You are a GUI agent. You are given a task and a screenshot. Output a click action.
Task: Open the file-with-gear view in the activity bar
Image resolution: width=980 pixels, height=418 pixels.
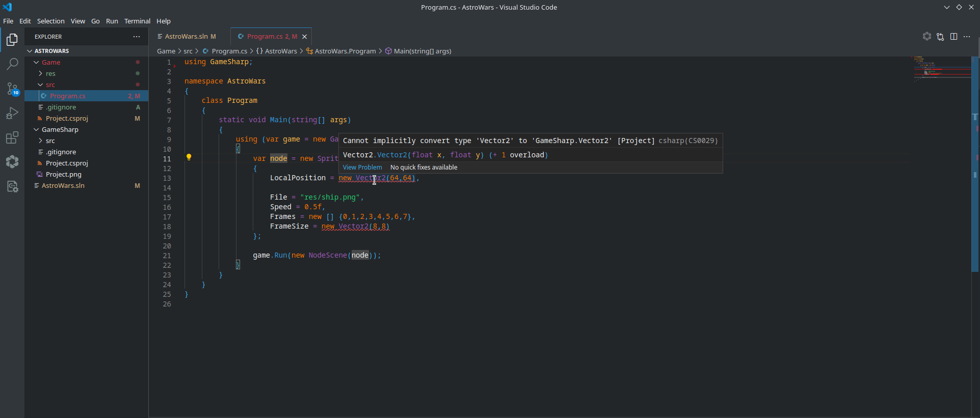tap(12, 186)
